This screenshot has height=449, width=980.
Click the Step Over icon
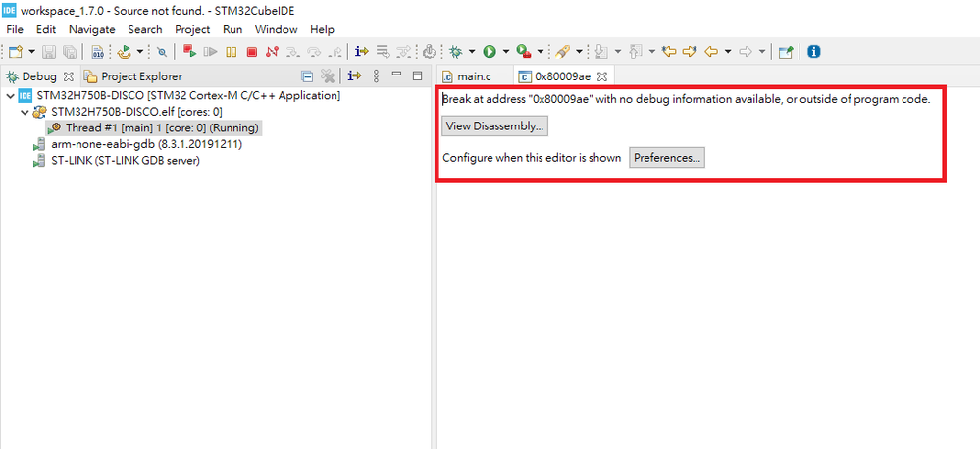pyautogui.click(x=315, y=52)
